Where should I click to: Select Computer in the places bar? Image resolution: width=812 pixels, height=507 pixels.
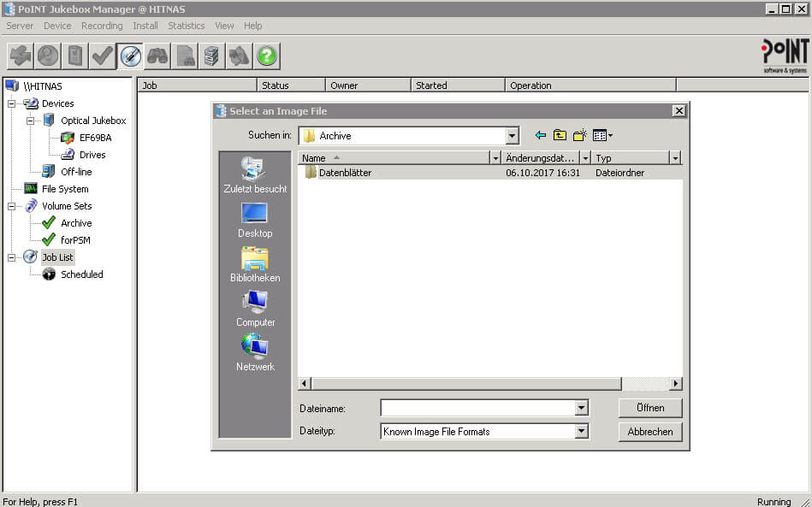click(x=255, y=309)
